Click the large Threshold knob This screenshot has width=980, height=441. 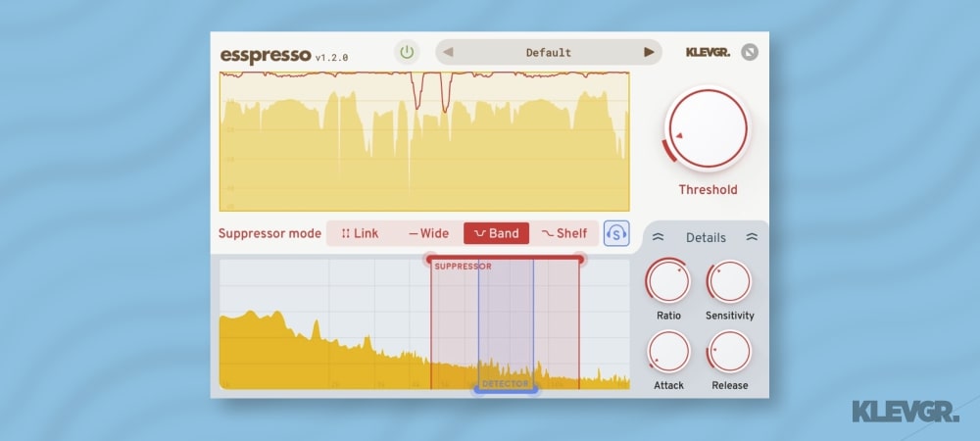pos(707,128)
